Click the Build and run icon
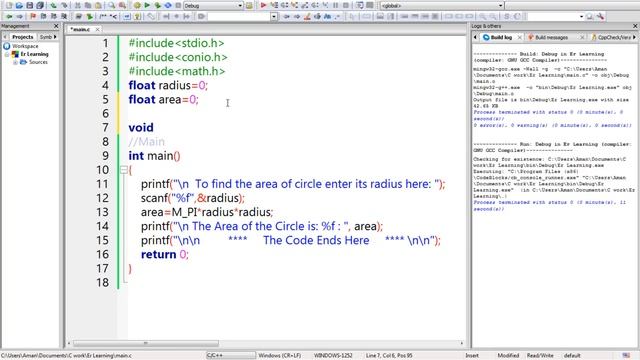 (x=158, y=5)
